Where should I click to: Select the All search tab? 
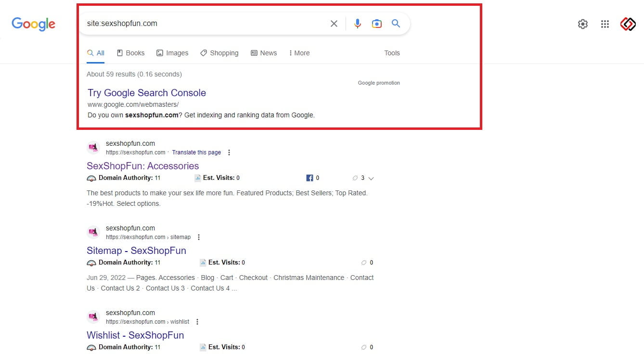pos(96,53)
